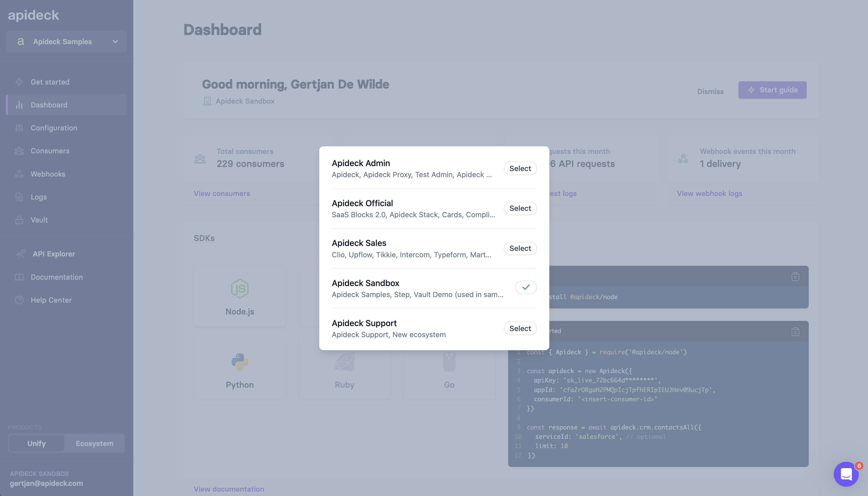Click the Help Center question mark icon

pyautogui.click(x=19, y=300)
